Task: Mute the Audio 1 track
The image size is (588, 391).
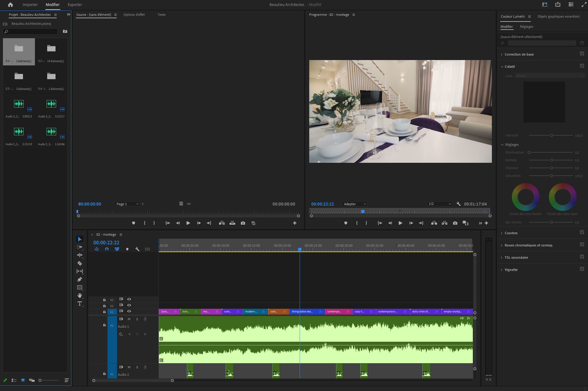Action: (129, 319)
